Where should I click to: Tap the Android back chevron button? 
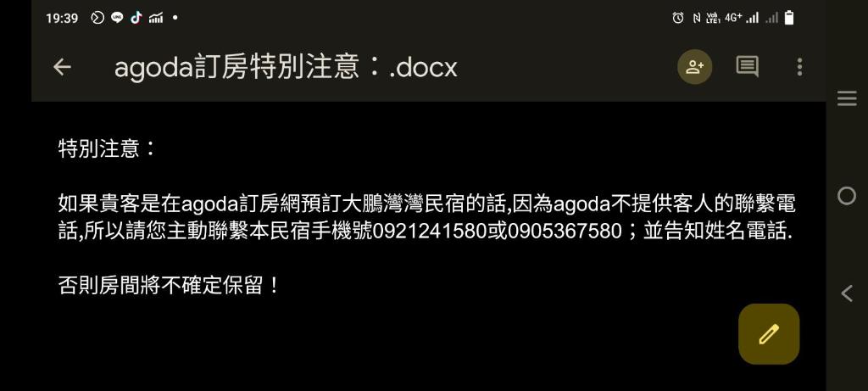[847, 293]
